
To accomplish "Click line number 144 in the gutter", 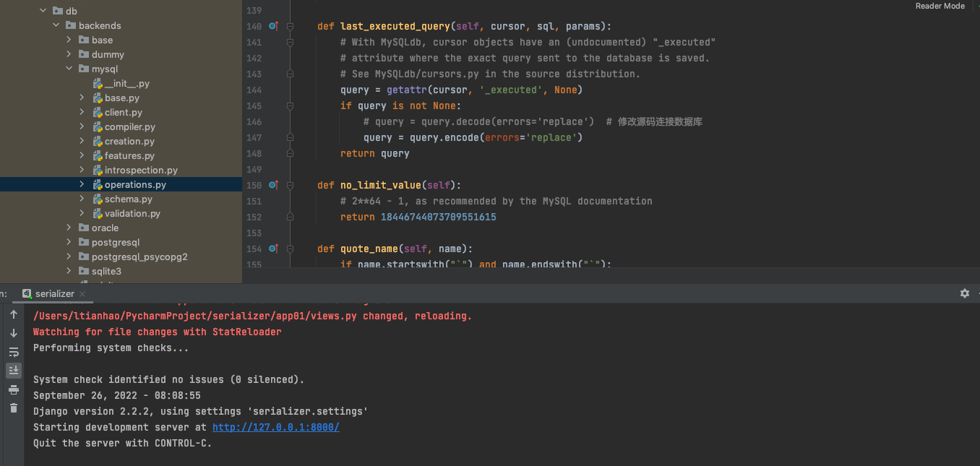I will pos(254,90).
